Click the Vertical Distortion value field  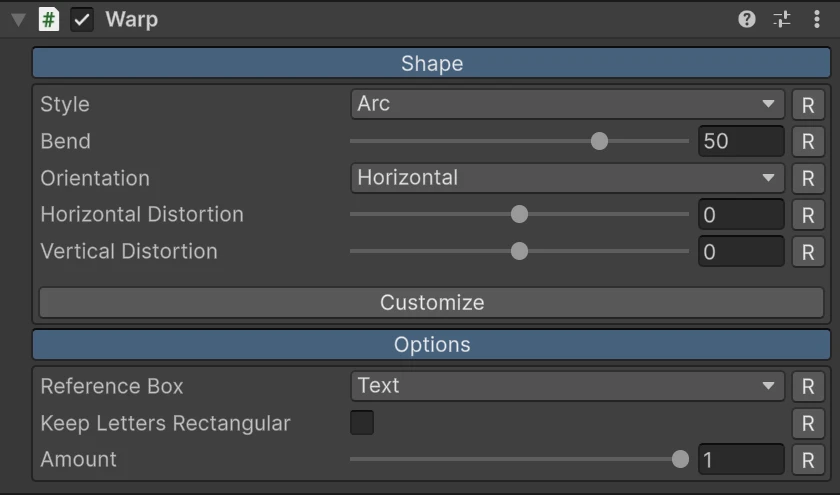pyautogui.click(x=741, y=252)
